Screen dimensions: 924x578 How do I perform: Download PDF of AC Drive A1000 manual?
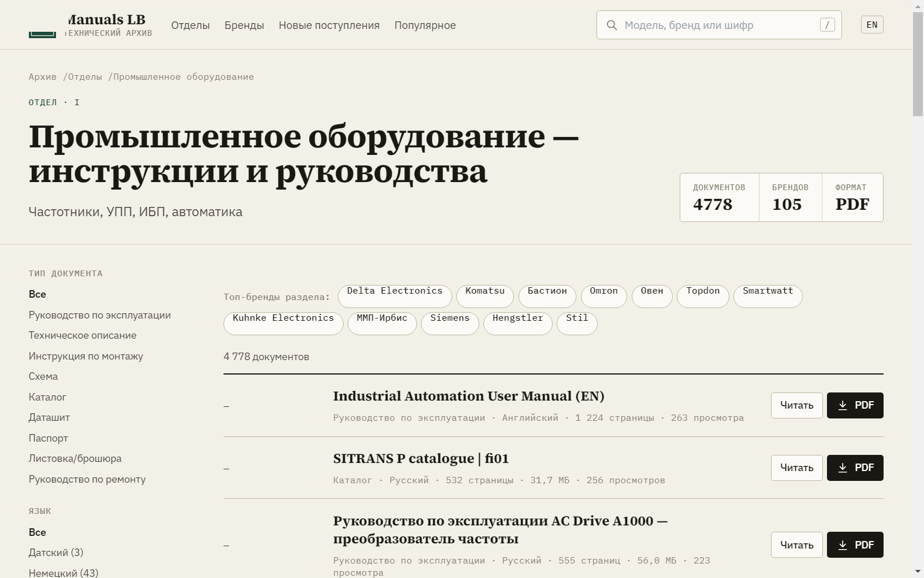point(855,545)
